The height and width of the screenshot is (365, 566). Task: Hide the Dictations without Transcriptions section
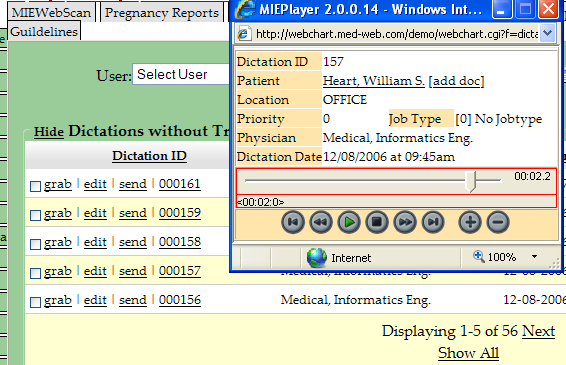[49, 132]
